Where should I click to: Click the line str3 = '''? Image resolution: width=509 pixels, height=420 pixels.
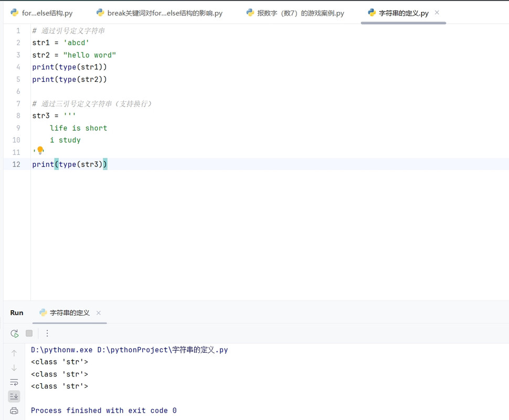[x=54, y=115]
